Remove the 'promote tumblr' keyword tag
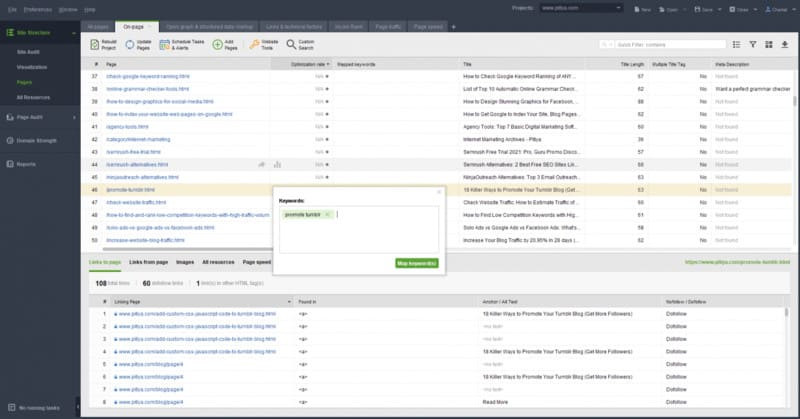800x419 pixels. (x=327, y=214)
